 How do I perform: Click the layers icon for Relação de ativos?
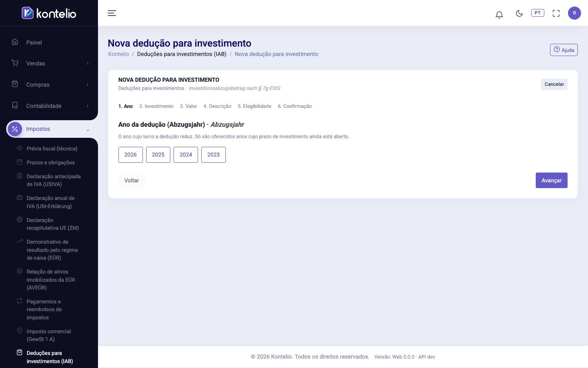[19, 271]
